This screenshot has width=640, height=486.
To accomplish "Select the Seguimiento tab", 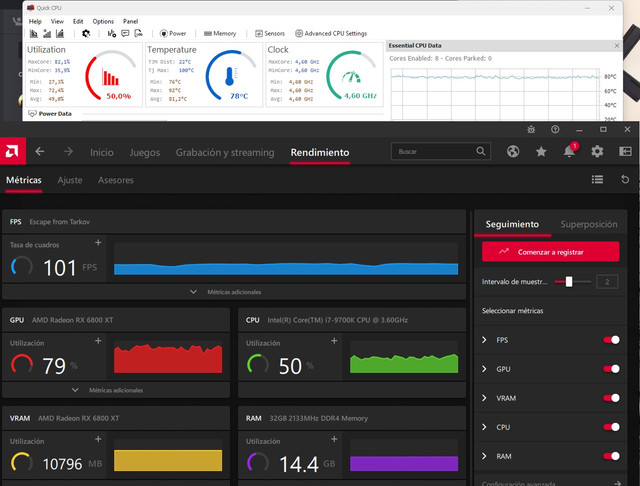I will (x=512, y=224).
